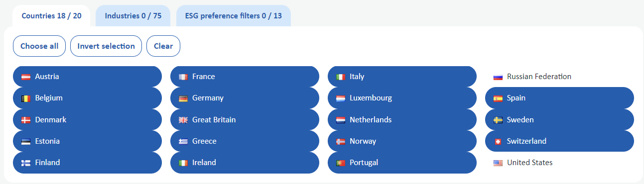Click the Clear button

163,46
